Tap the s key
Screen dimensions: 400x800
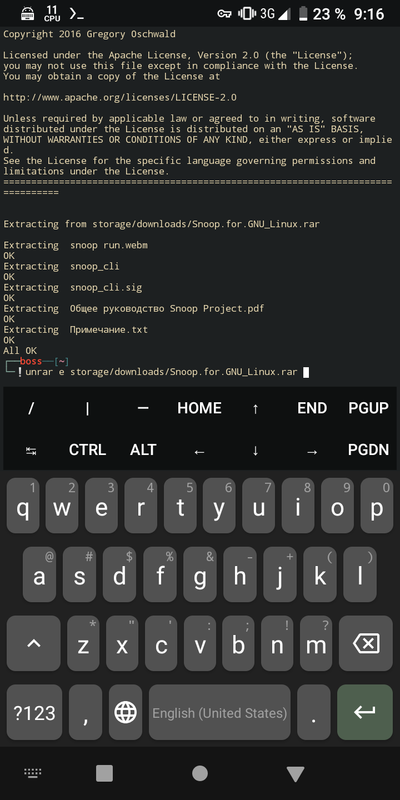[x=79, y=574]
